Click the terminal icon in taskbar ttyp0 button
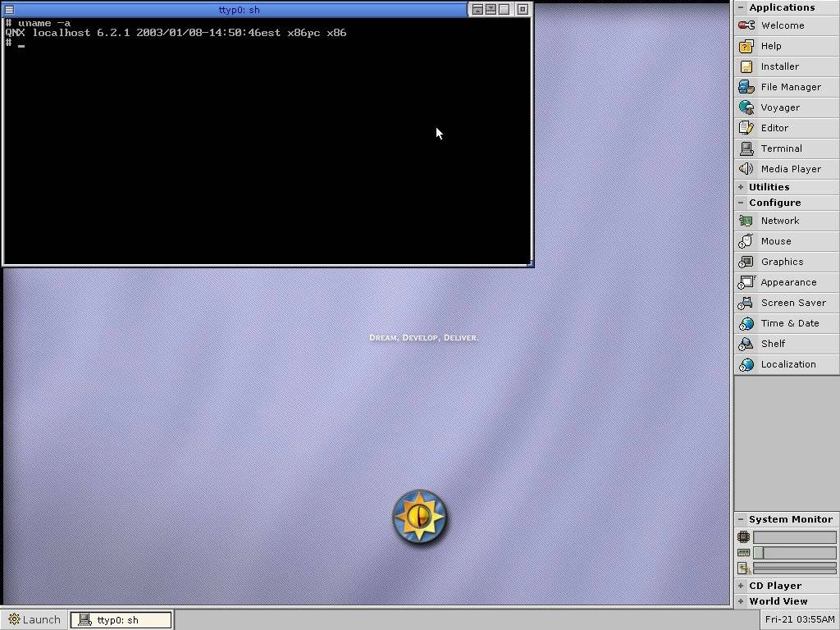 point(84,620)
